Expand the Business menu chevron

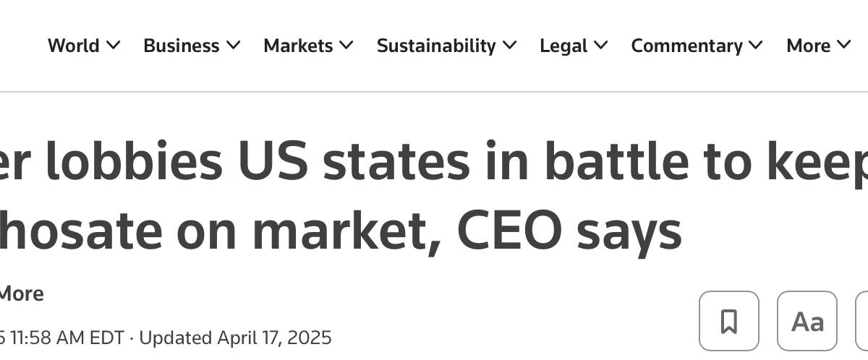click(x=233, y=46)
